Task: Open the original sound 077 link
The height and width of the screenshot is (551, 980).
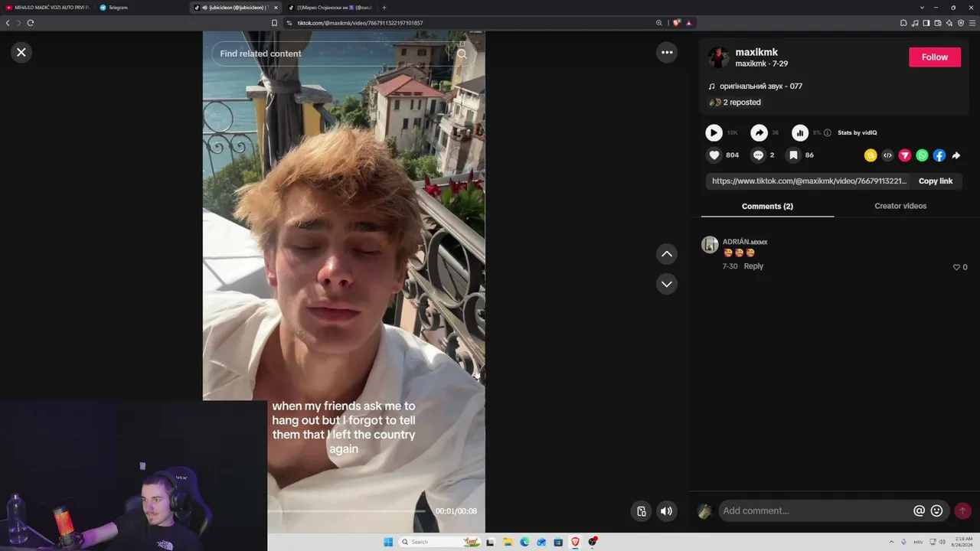Action: pyautogui.click(x=760, y=86)
